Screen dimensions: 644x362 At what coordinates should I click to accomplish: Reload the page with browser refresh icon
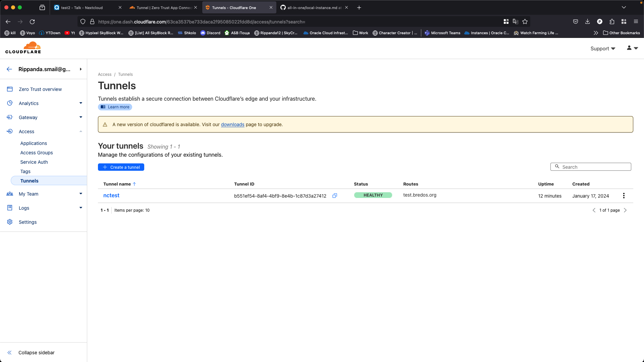pos(32,22)
